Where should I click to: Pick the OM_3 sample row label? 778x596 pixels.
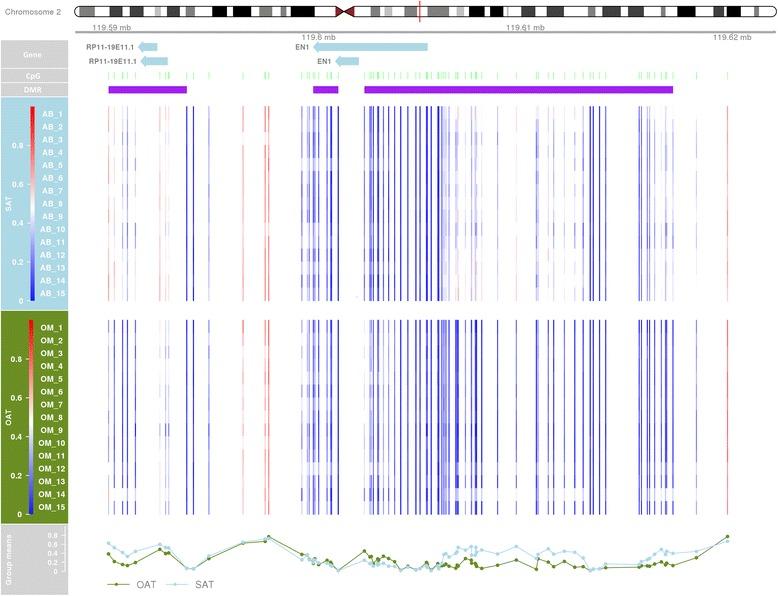pyautogui.click(x=52, y=353)
